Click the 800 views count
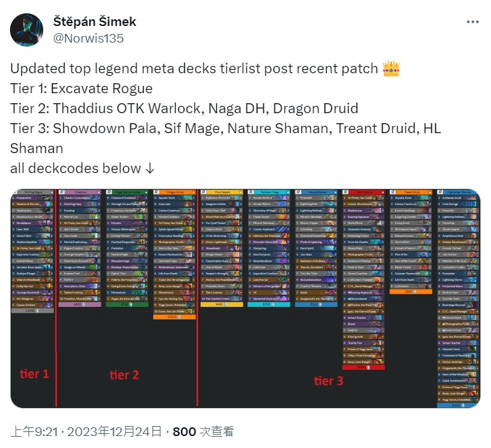Image resolution: width=491 pixels, height=448 pixels. [184, 431]
